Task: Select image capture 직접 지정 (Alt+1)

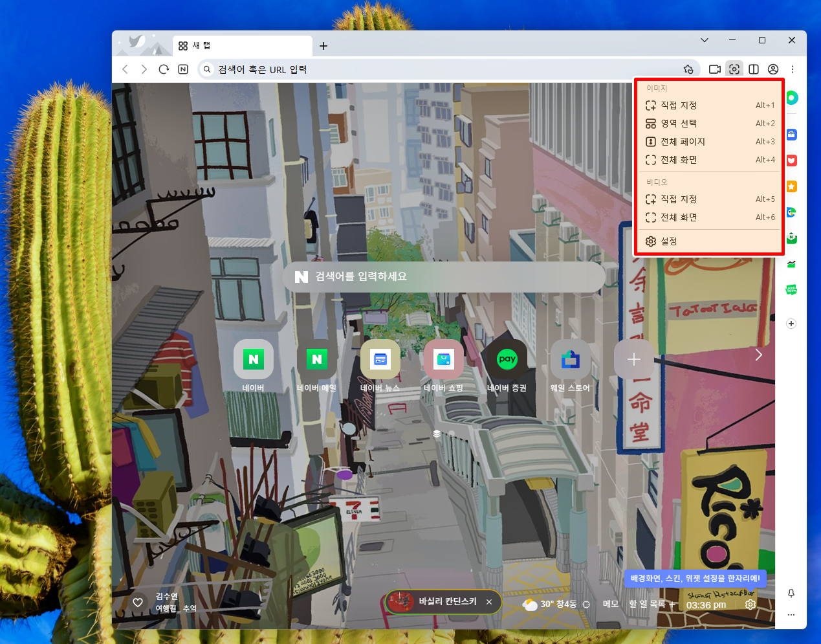Action: 710,105
